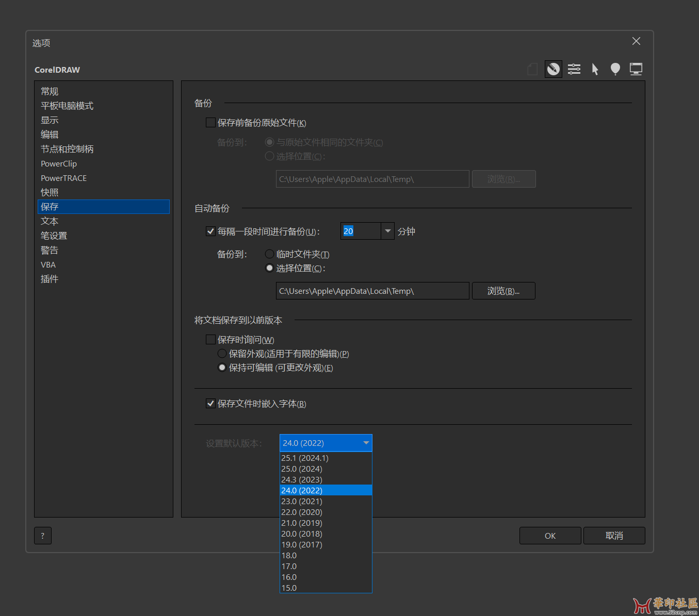Image resolution: width=699 pixels, height=616 pixels.
Task: Switch to the 文本 settings page
Action: tap(104, 221)
